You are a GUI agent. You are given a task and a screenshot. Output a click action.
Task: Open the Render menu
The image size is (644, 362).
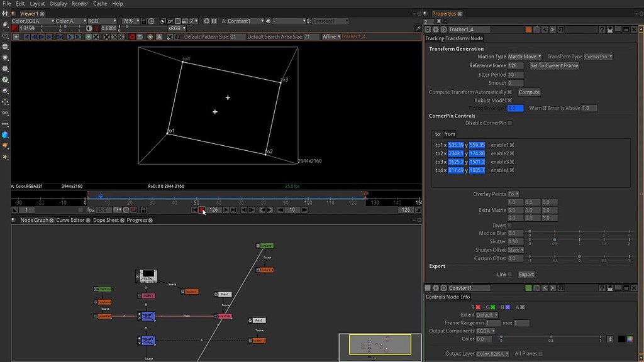click(x=80, y=4)
